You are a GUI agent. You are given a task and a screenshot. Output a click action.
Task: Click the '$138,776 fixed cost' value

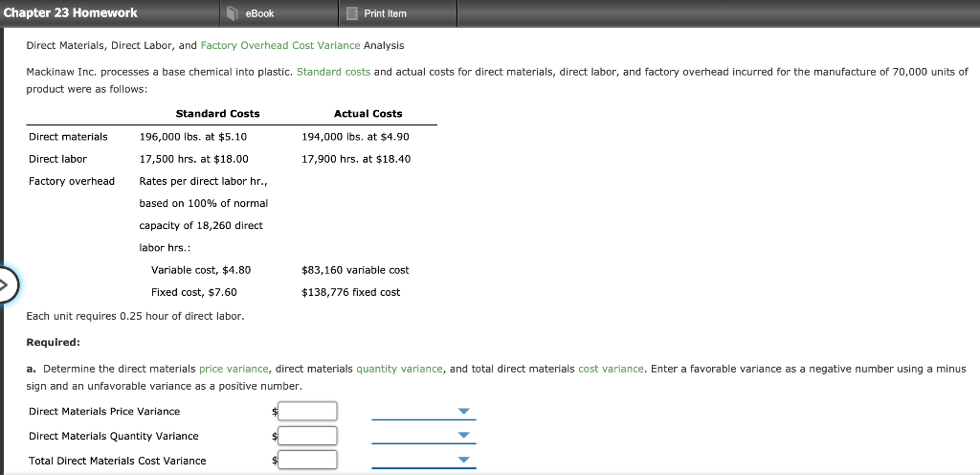(x=351, y=292)
